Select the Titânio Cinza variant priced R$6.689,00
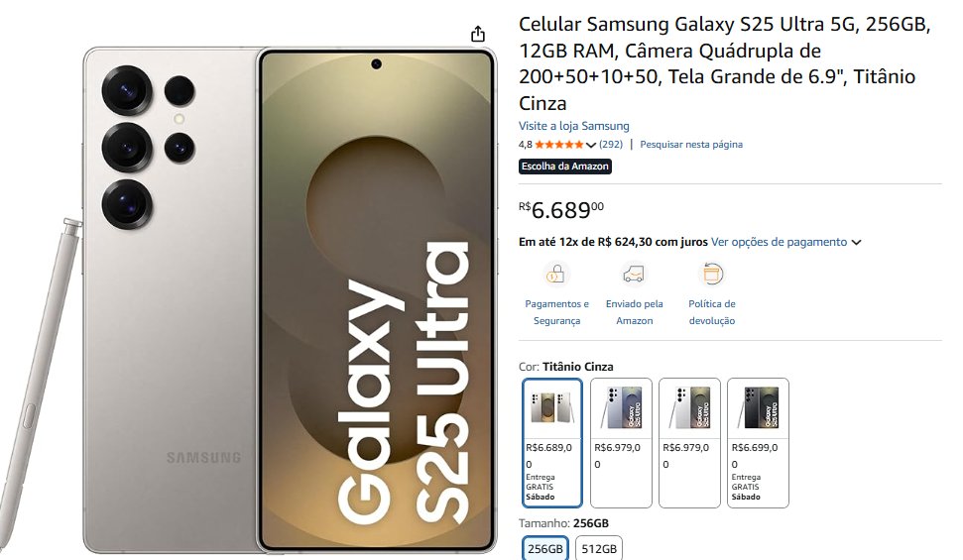 point(552,442)
